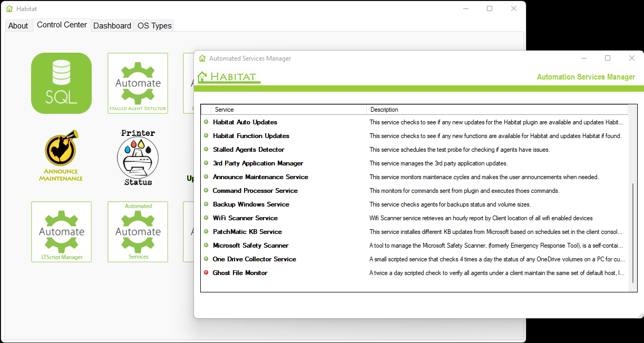Maximize the Habitat main window
This screenshot has width=644, height=343.
coord(490,8)
